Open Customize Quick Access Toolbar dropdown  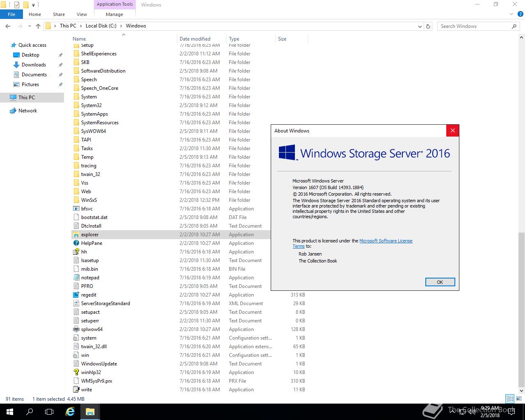pos(34,5)
